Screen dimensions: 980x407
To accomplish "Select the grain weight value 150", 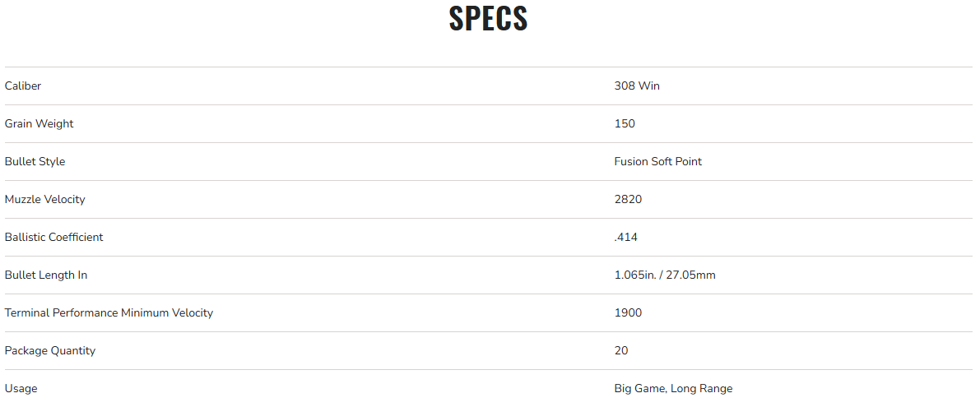I will coord(625,123).
